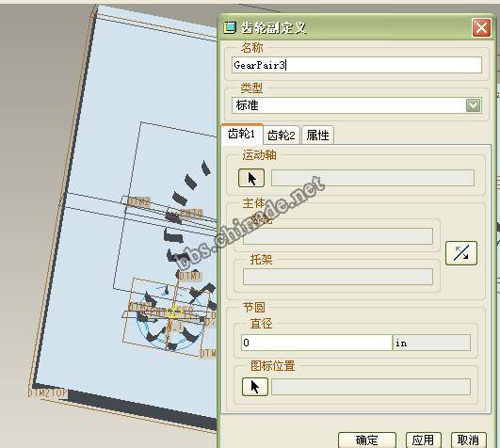Click the GearPair3 name input field
This screenshot has height=448, width=500.
pyautogui.click(x=357, y=65)
